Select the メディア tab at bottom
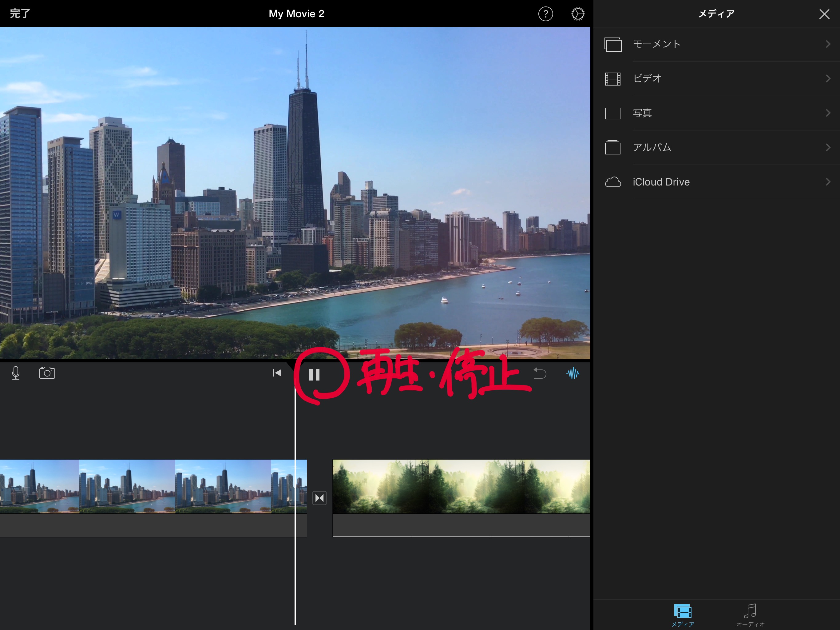The height and width of the screenshot is (630, 840). pos(682,615)
